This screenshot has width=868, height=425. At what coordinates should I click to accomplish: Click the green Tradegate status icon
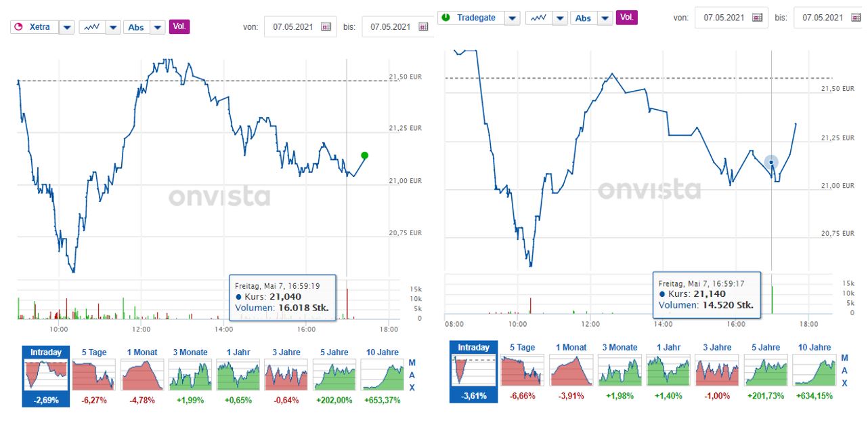point(445,18)
